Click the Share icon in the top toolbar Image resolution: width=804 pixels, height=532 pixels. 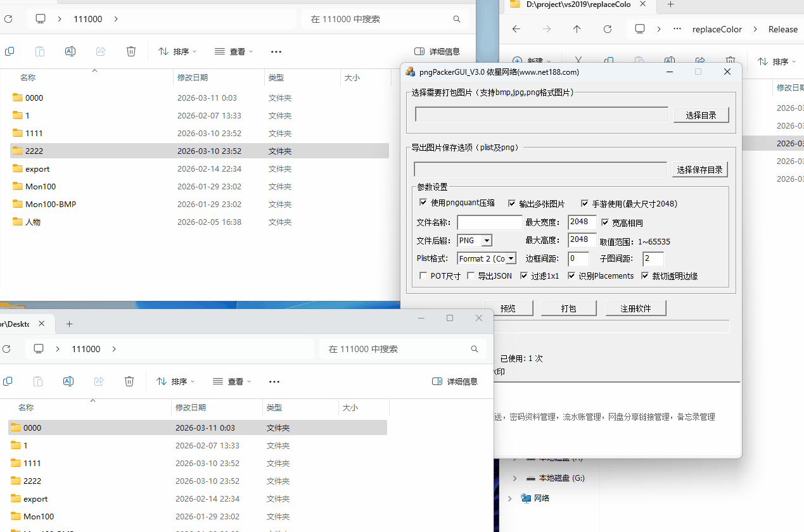point(101,51)
